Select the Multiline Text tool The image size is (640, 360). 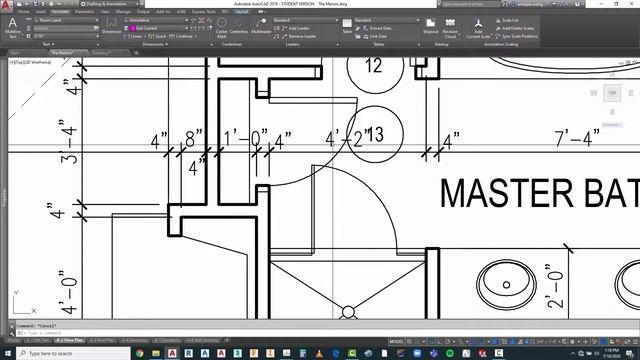(13, 28)
